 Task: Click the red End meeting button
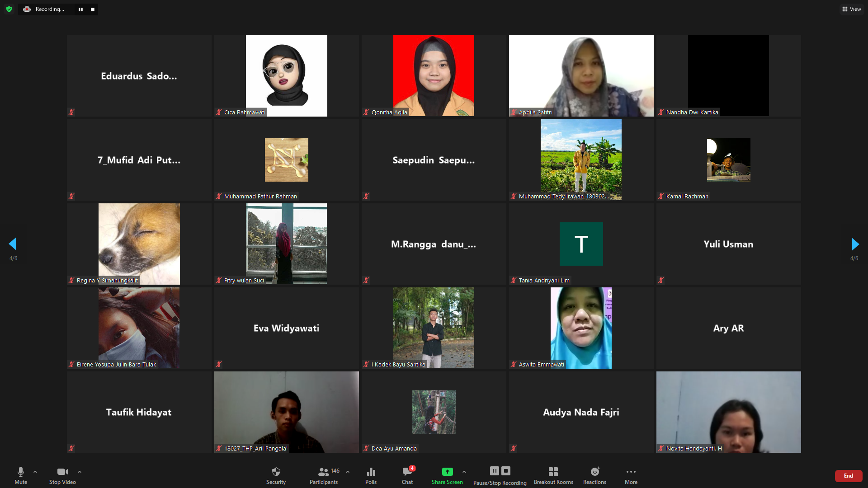pyautogui.click(x=849, y=476)
